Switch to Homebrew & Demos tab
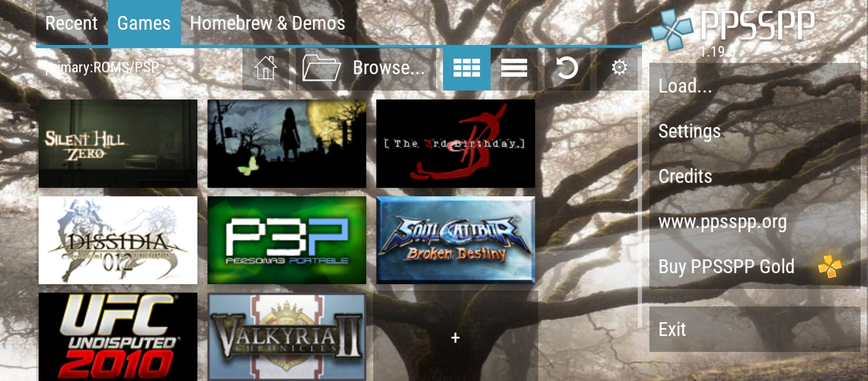868x381 pixels. tap(267, 23)
